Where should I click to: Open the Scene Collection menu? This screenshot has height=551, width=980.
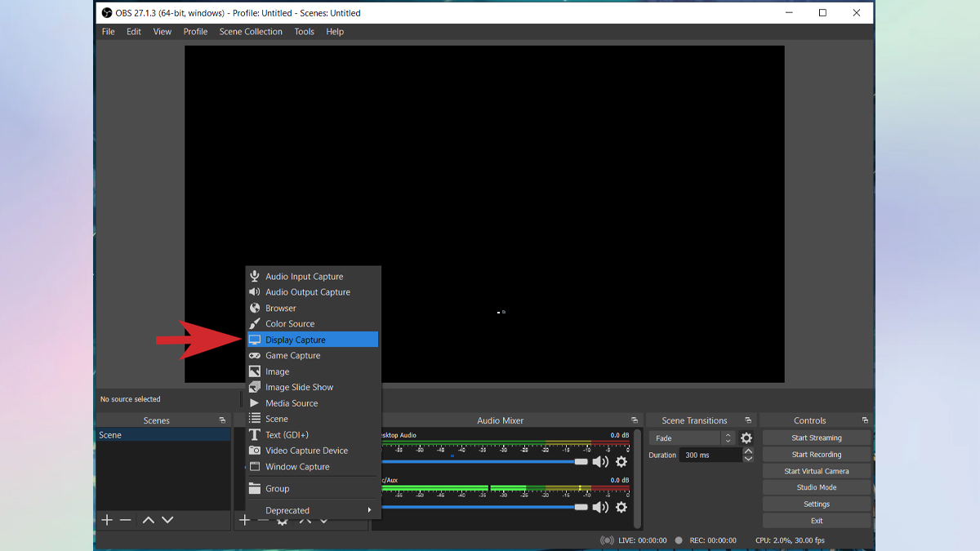(251, 32)
